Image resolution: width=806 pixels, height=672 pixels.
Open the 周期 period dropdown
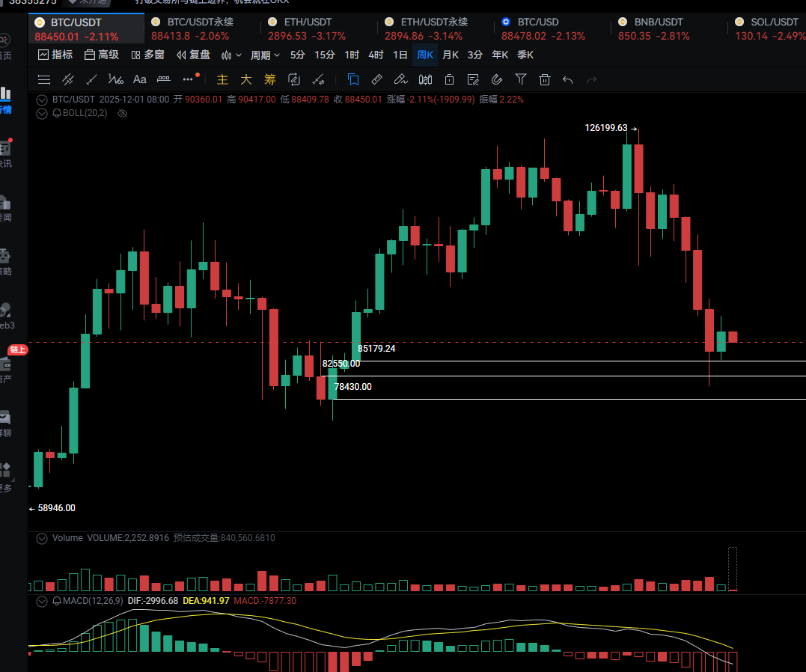pyautogui.click(x=265, y=55)
